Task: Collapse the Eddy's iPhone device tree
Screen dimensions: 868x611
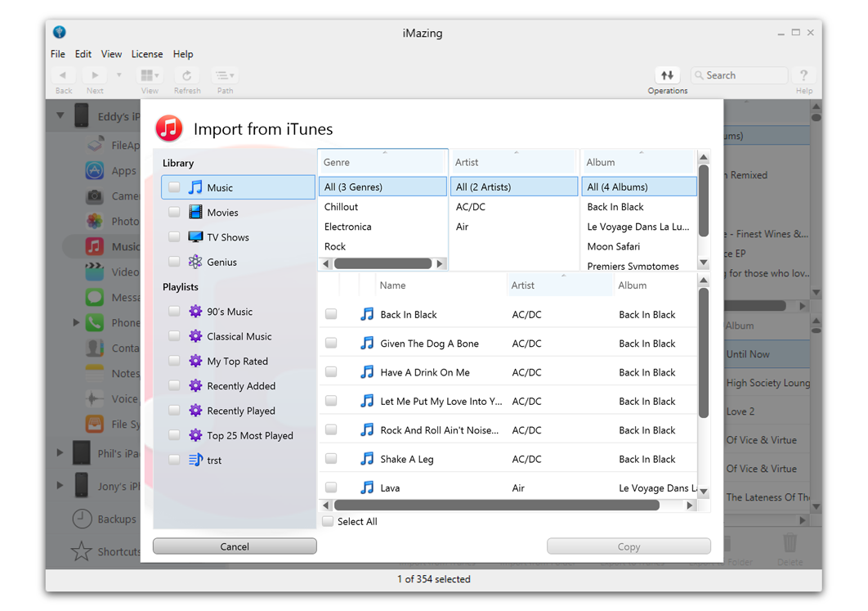Action: pos(60,116)
